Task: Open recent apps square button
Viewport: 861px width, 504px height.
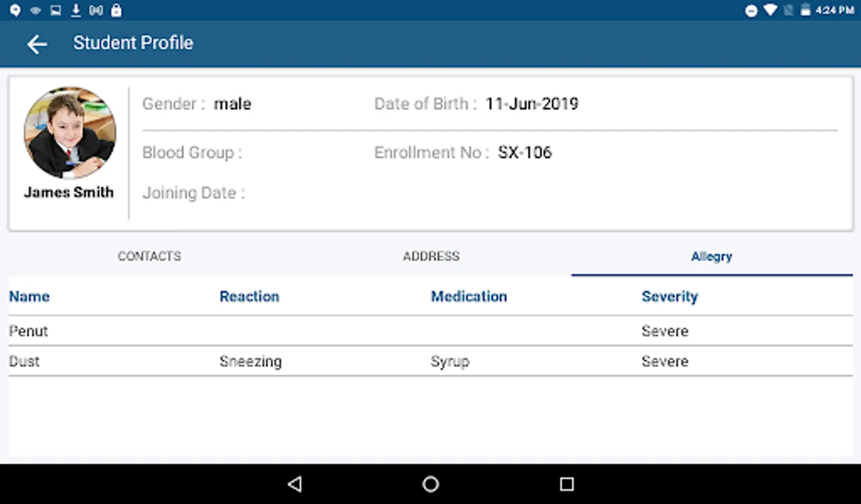Action: coord(567,484)
